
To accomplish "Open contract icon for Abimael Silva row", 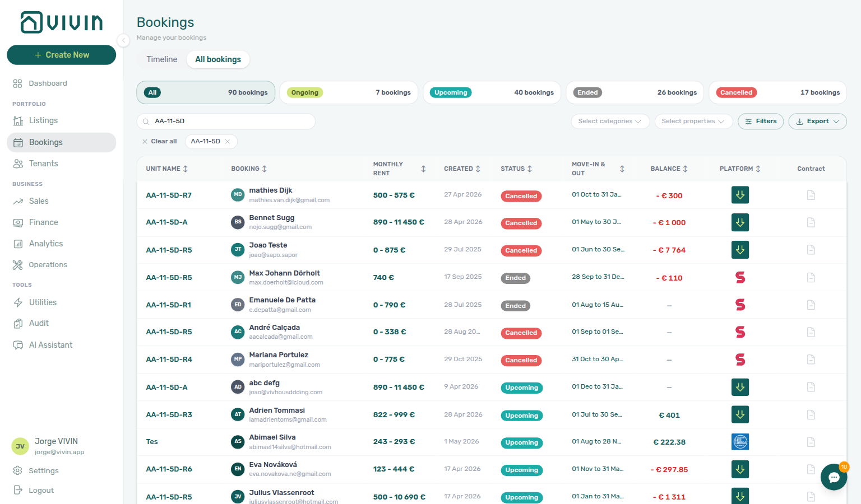I will click(811, 442).
